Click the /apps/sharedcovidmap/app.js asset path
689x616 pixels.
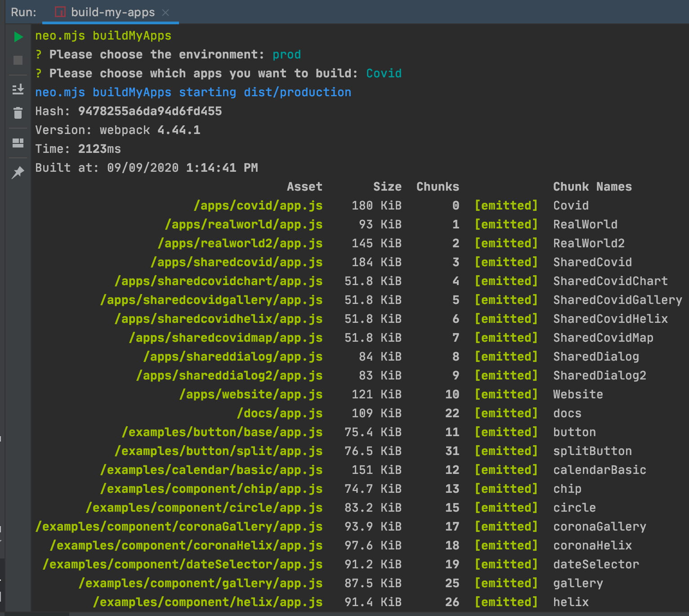(x=226, y=338)
